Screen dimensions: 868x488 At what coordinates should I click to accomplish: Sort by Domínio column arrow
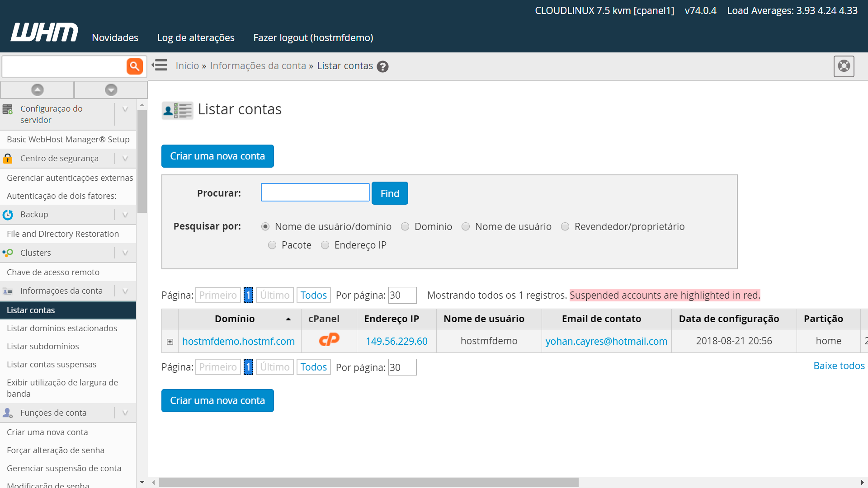(x=288, y=319)
